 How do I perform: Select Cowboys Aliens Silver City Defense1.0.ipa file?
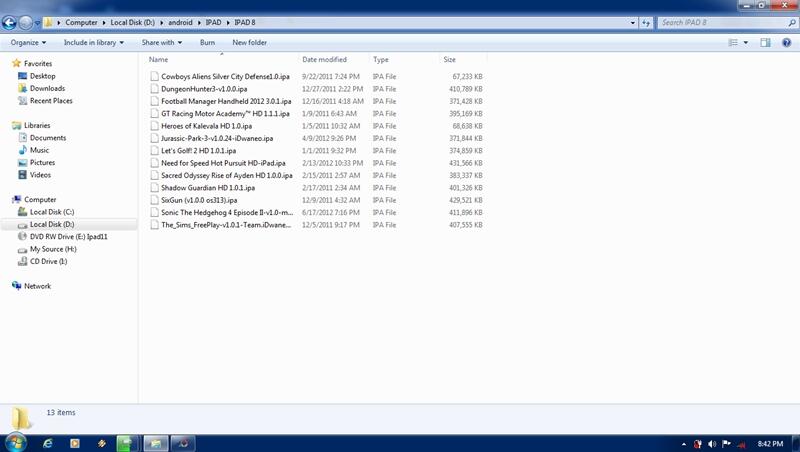[225, 77]
